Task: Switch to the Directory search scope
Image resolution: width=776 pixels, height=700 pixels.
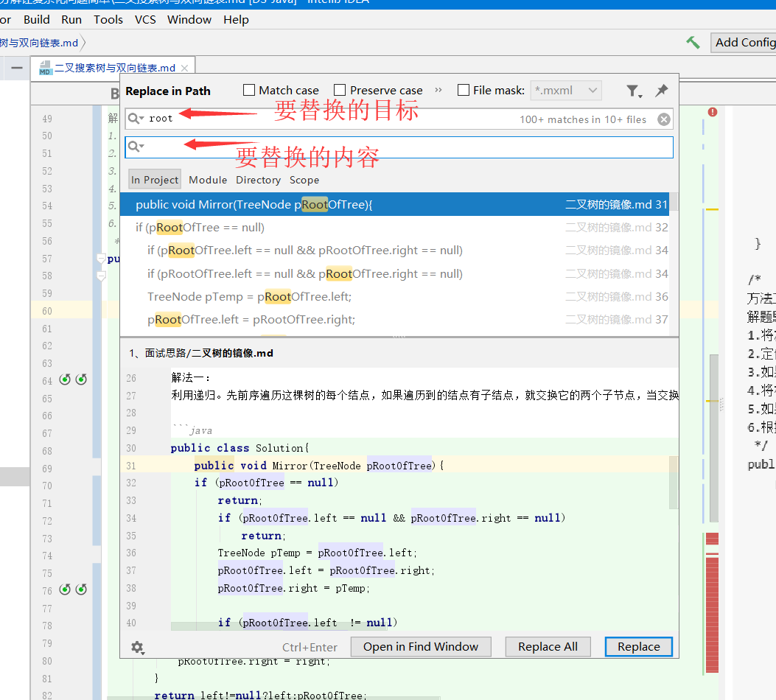Action: coord(258,179)
